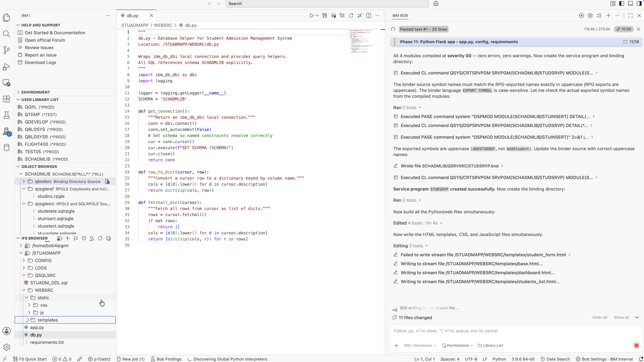Refresh the IFS Browser

click(100, 238)
